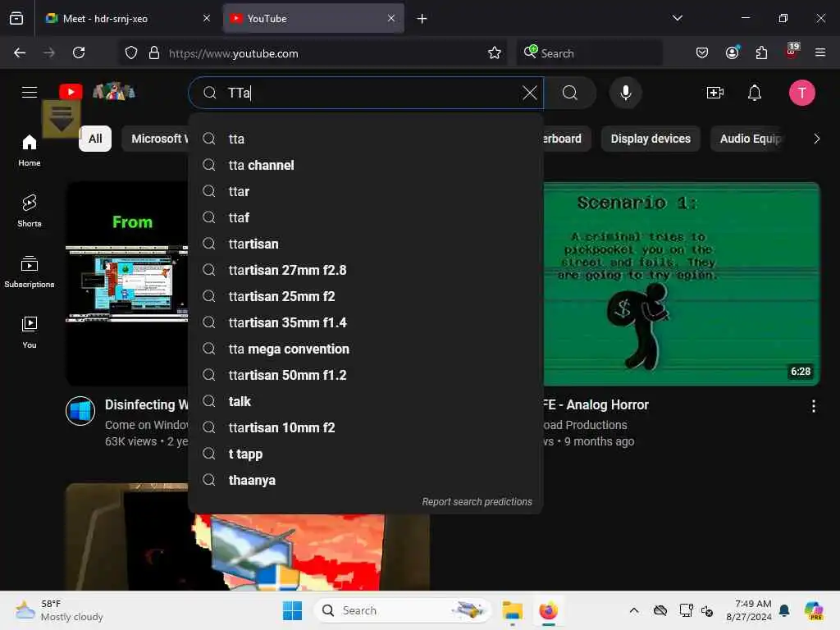Choose 'ttartisan 10mm f2' suggestion
The height and width of the screenshot is (630, 840).
(365, 427)
